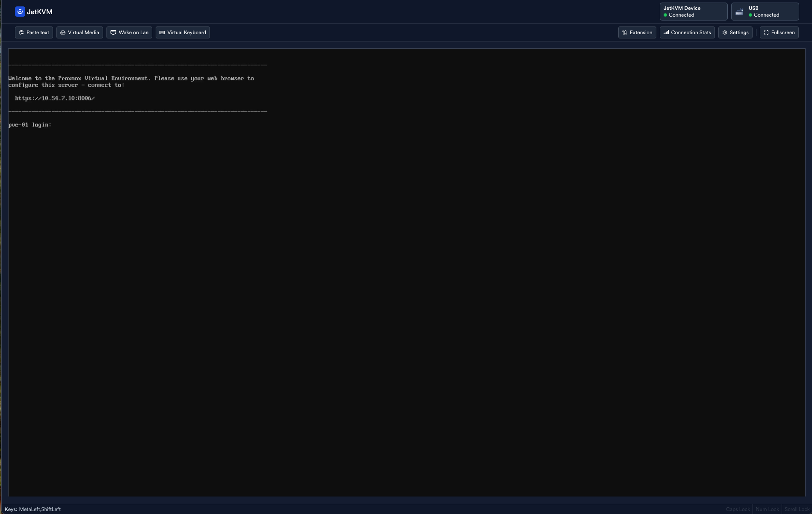Toggle the Num Lock indicator
The height and width of the screenshot is (514, 812).
point(767,509)
